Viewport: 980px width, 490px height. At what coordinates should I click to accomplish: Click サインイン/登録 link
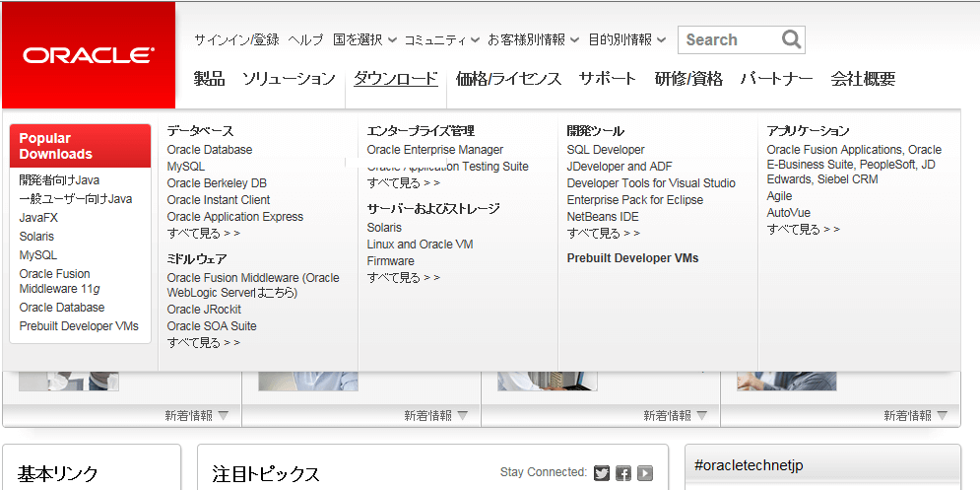coord(237,40)
